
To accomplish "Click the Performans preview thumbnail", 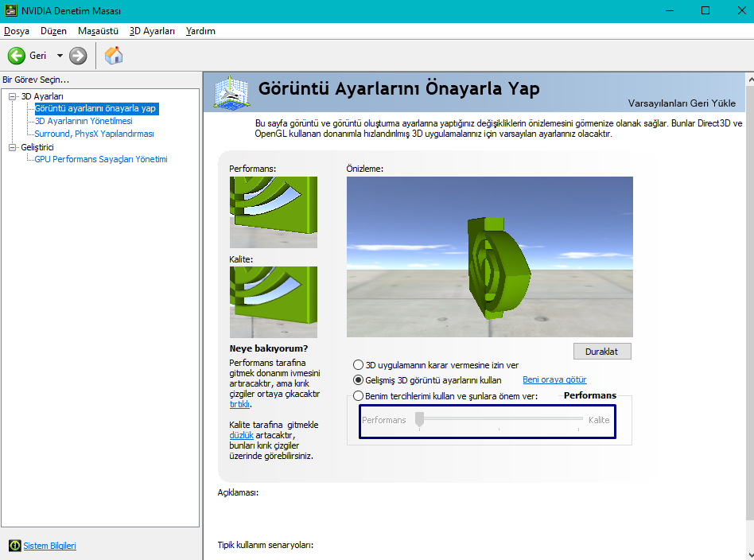I will (x=273, y=212).
